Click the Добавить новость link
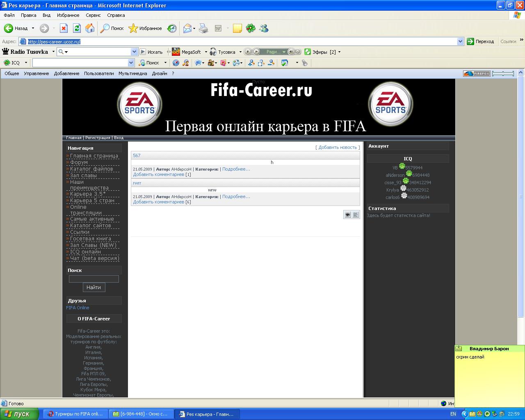This screenshot has width=525, height=420. pos(338,147)
